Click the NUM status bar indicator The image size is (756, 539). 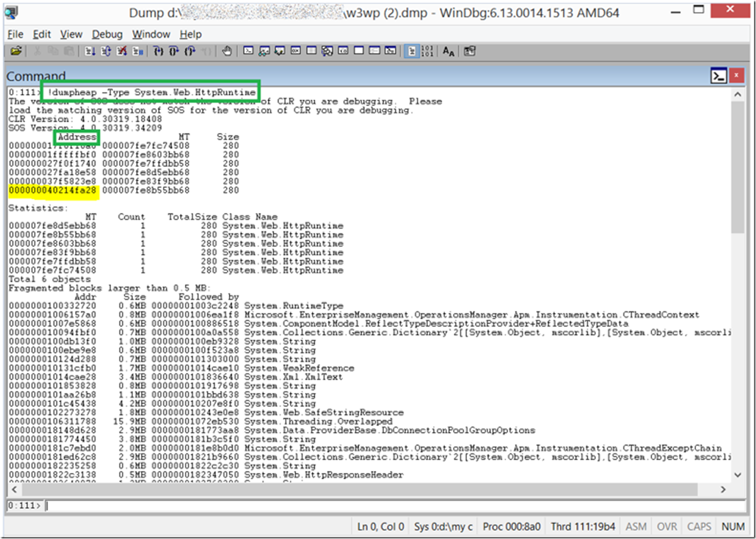tap(733, 527)
